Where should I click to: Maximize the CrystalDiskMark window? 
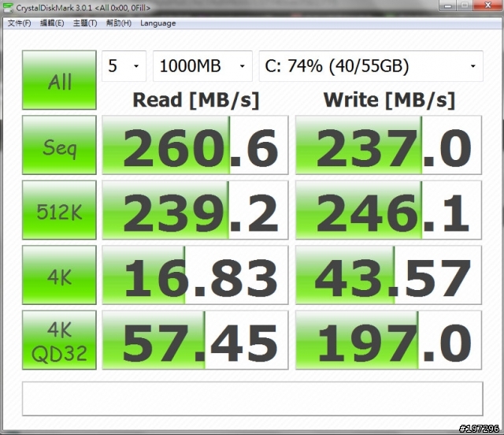tap(465, 6)
